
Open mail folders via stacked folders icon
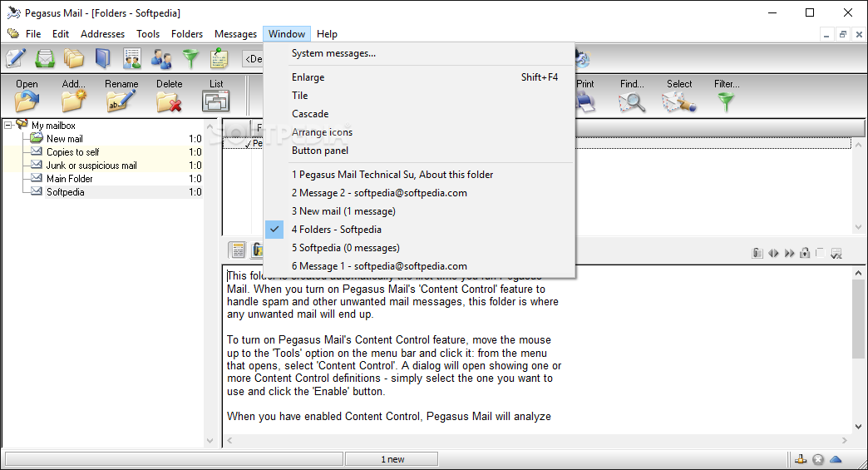[x=74, y=58]
